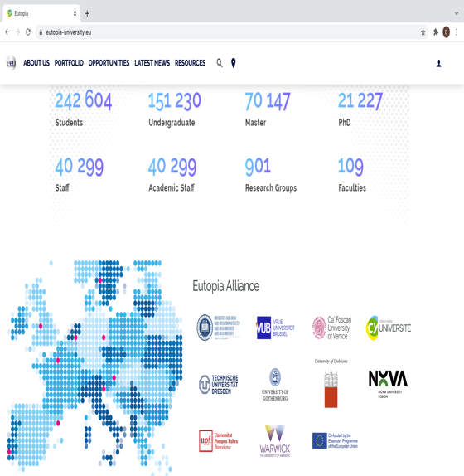Screen dimensions: 464x476
Task: Open the user account icon
Action: pyautogui.click(x=438, y=63)
